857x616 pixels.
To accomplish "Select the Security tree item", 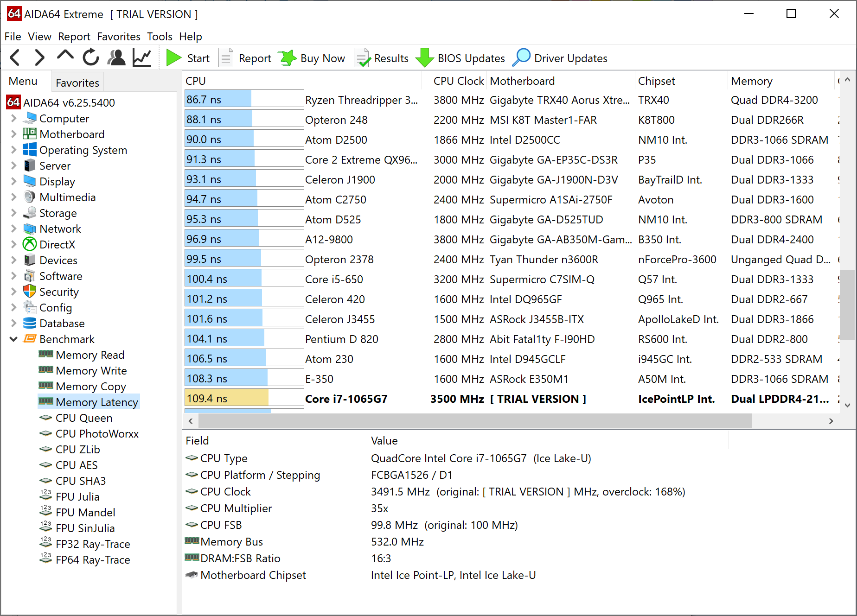I will (51, 292).
